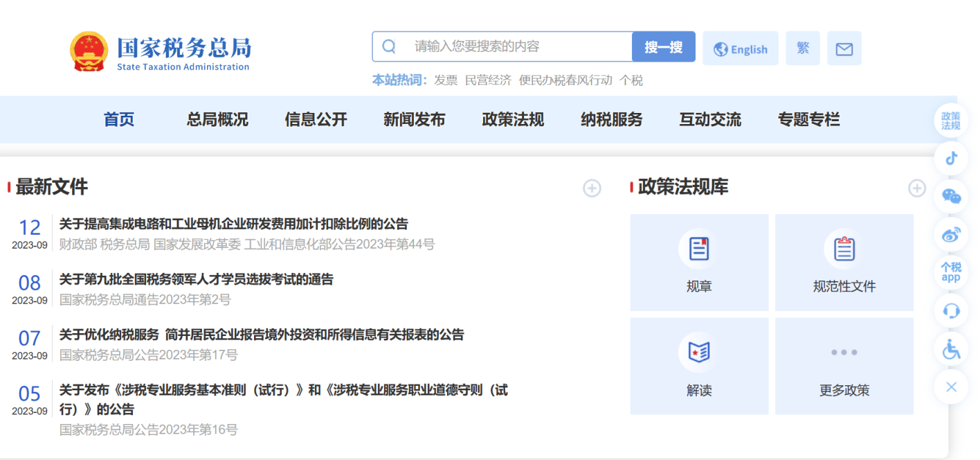Click the magnifier icon in the search box

(388, 46)
